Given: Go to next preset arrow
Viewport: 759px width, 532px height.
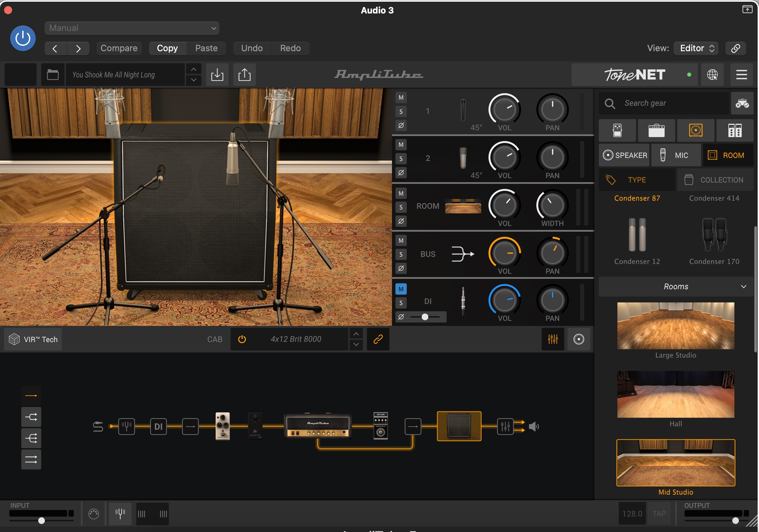Looking at the screenshot, I should [78, 48].
